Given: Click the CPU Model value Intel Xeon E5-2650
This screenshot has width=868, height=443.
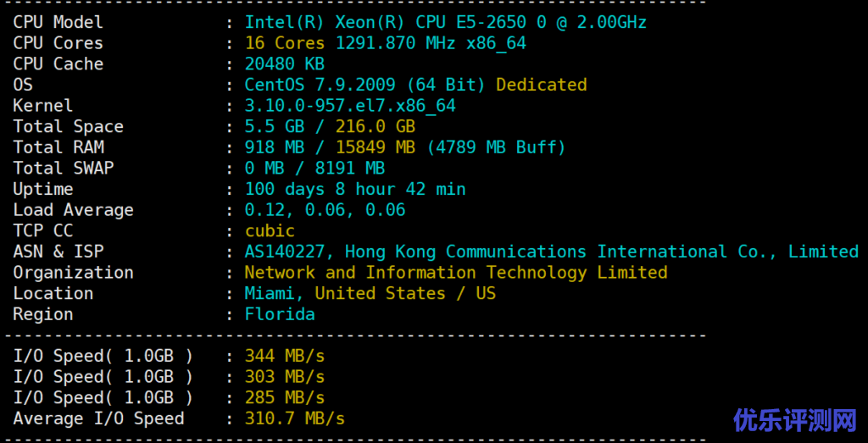Looking at the screenshot, I should (445, 22).
